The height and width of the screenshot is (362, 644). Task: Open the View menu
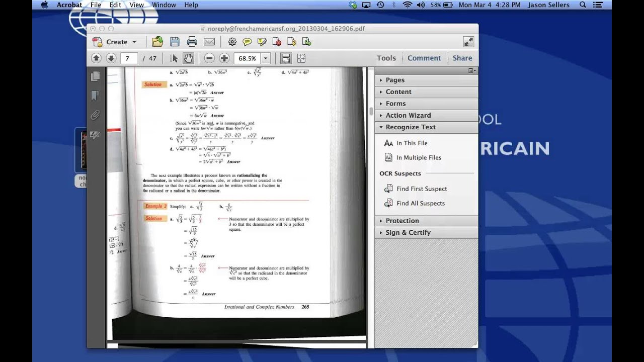pyautogui.click(x=136, y=5)
